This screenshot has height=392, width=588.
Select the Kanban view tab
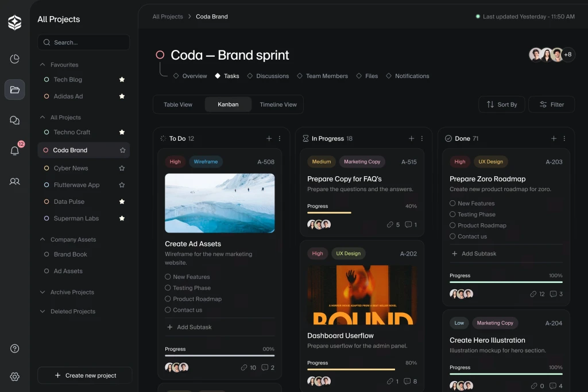click(x=228, y=104)
